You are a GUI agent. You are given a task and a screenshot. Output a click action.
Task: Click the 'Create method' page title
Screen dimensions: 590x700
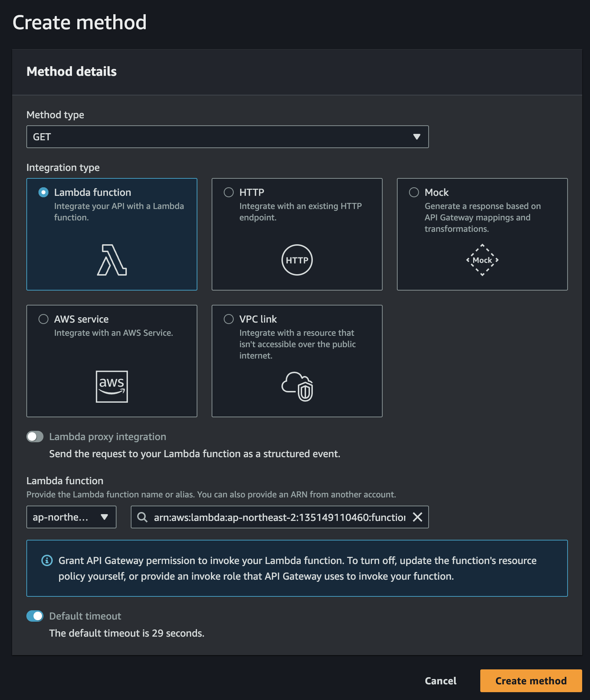point(79,22)
